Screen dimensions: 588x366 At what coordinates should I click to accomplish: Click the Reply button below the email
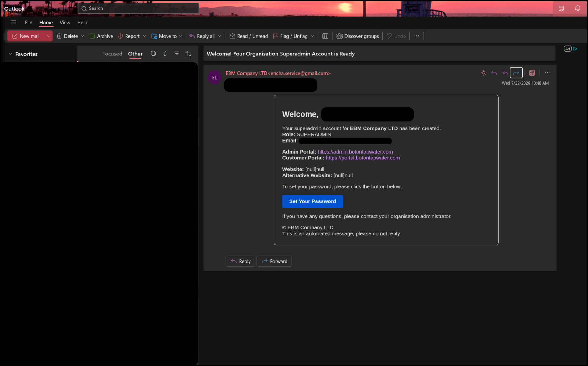coord(240,261)
